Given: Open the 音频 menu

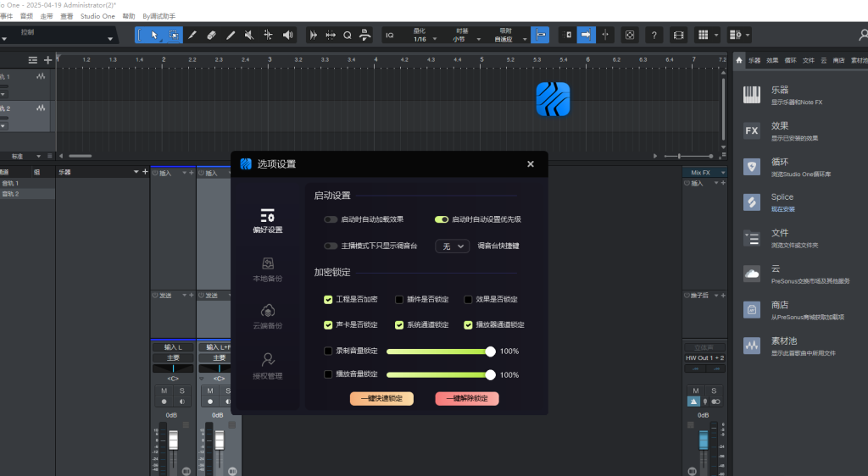Looking at the screenshot, I should pyautogui.click(x=26, y=16).
